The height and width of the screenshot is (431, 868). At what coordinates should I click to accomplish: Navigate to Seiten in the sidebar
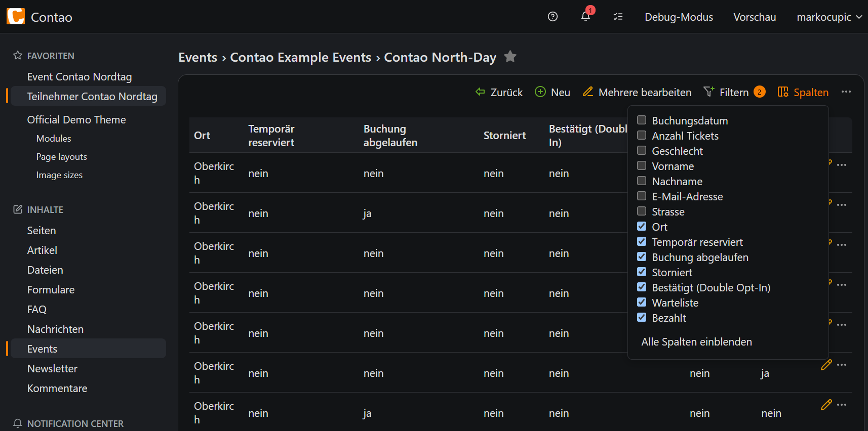point(42,230)
